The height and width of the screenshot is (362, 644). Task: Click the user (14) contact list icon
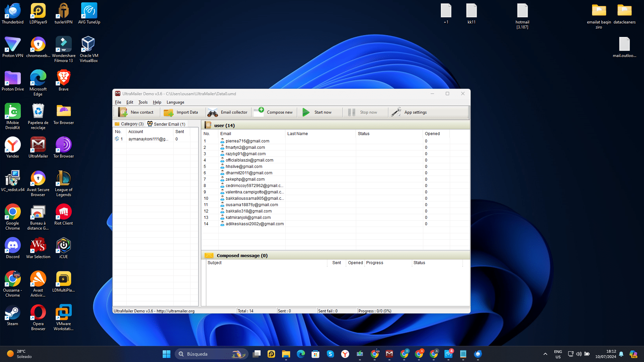pos(208,125)
